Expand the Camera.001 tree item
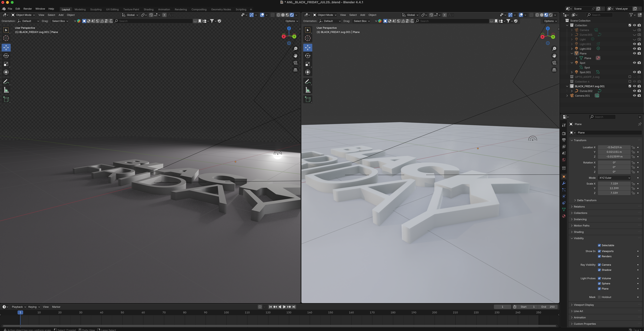This screenshot has height=331, width=644. [567, 96]
